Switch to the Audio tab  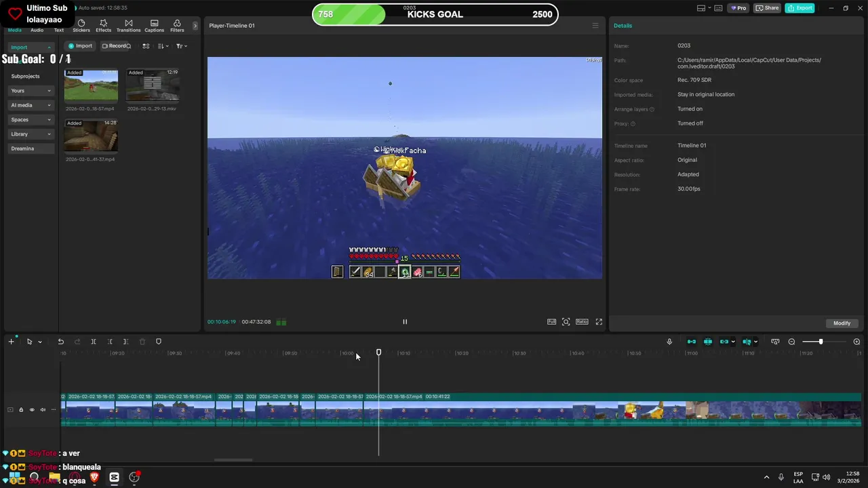pyautogui.click(x=37, y=30)
